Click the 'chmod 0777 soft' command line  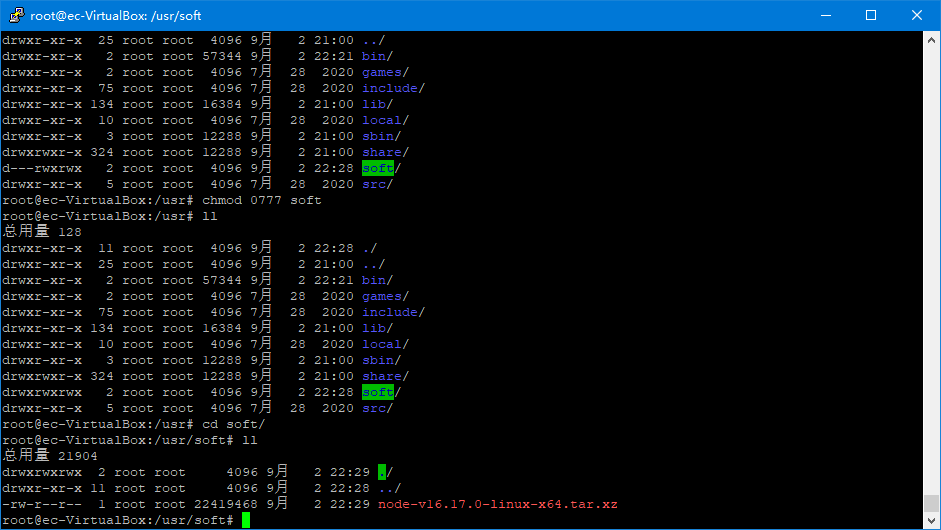coord(162,200)
